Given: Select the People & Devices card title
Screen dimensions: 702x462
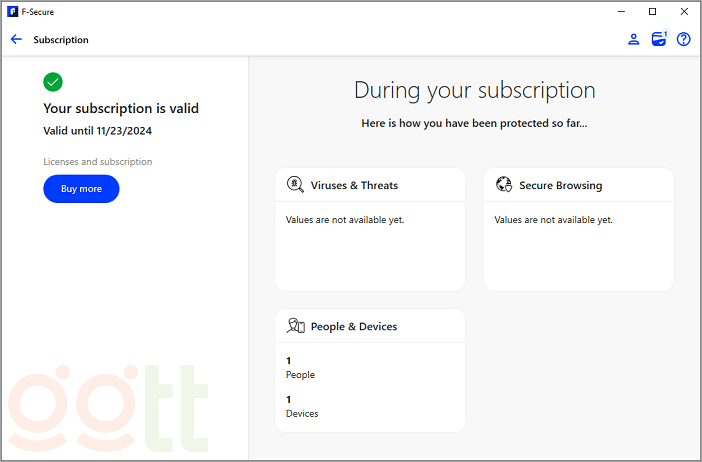Looking at the screenshot, I should (354, 326).
